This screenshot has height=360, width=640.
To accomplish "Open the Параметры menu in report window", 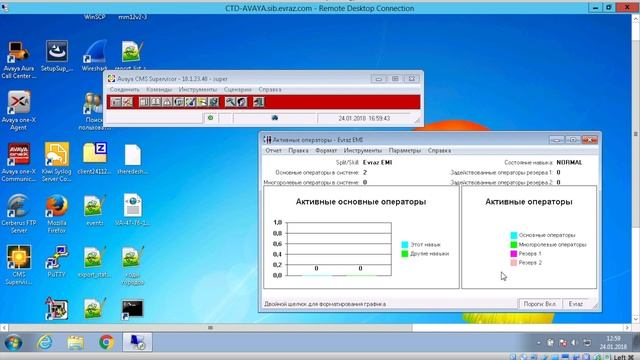I will point(404,151).
